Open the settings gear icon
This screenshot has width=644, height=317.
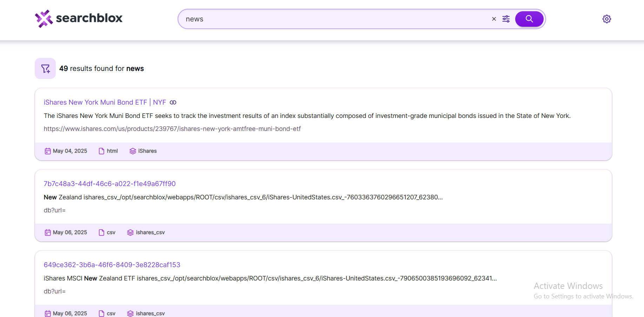(606, 19)
